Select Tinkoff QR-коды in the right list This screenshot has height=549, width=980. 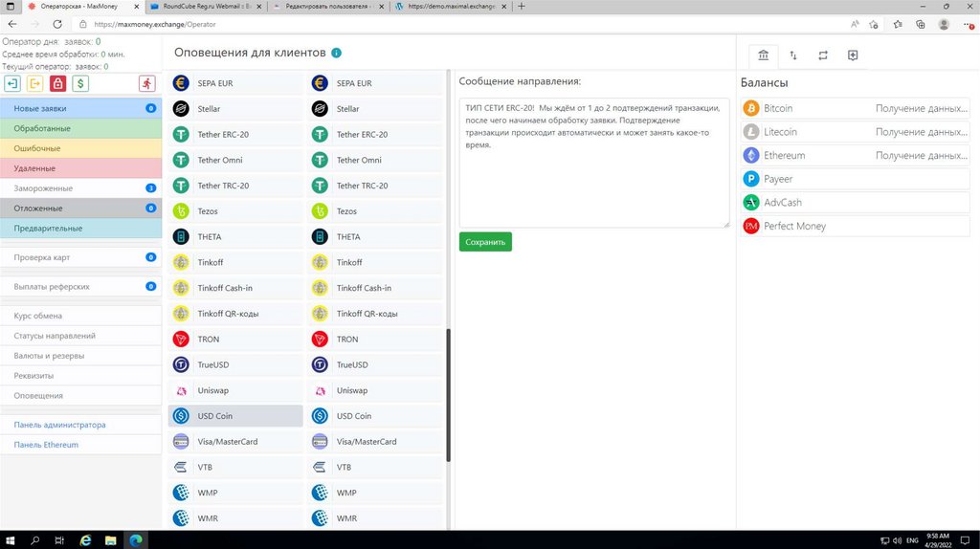click(374, 314)
